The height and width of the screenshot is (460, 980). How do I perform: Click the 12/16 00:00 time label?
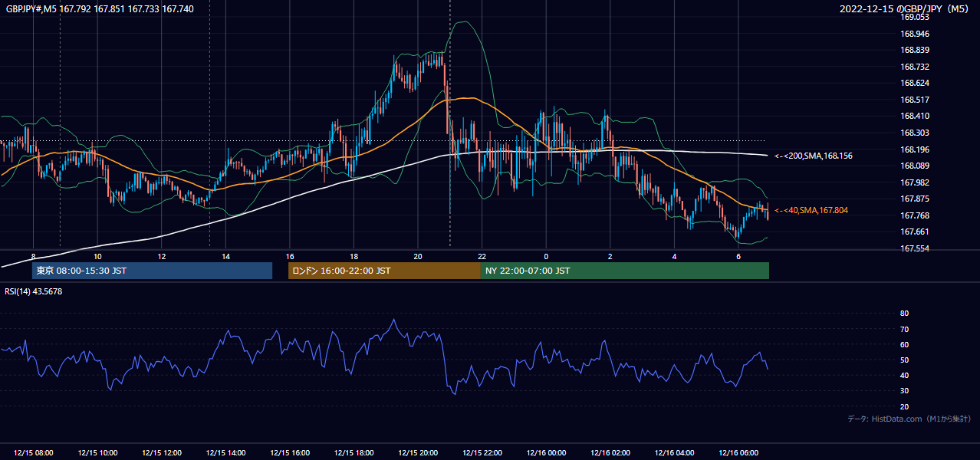pos(546,453)
